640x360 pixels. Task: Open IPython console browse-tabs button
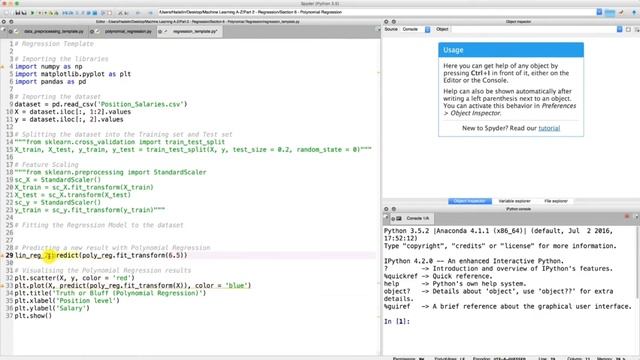386,218
